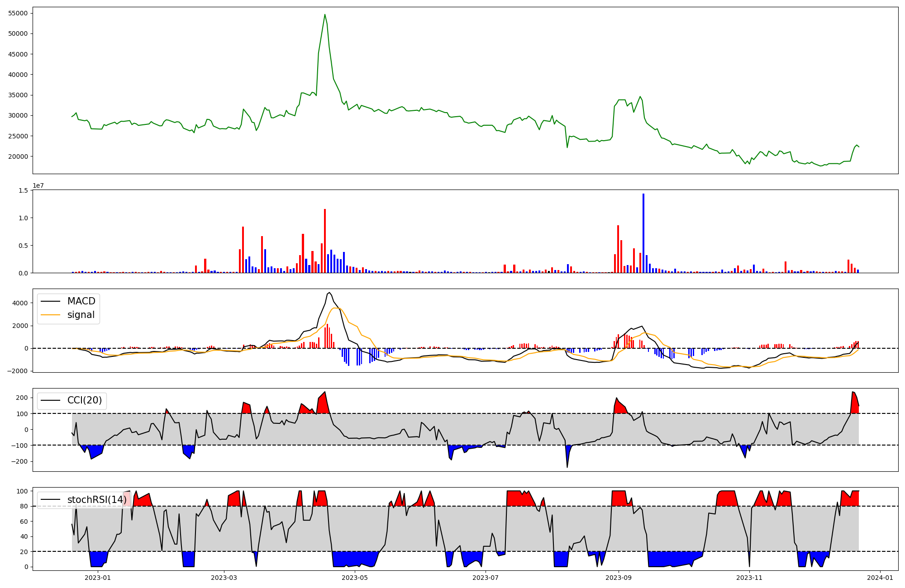Click the CCI(20) legend label

tap(84, 400)
